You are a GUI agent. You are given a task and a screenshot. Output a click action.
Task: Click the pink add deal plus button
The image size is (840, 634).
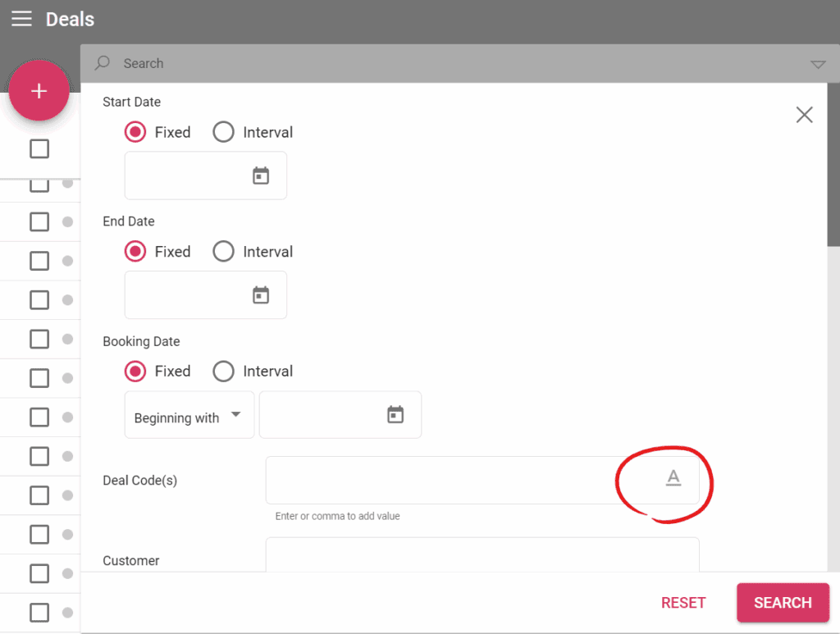(x=39, y=91)
